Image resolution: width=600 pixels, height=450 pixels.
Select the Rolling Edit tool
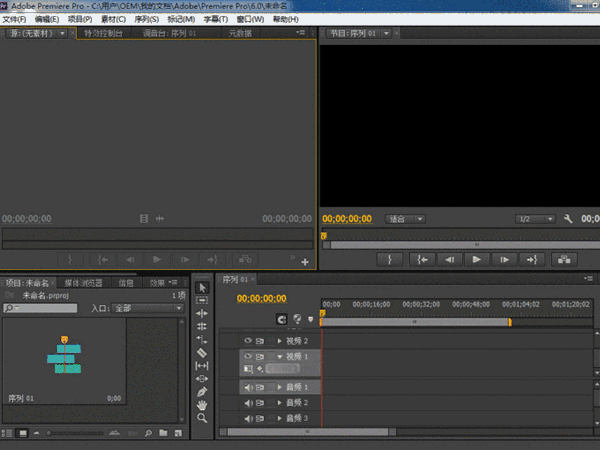(x=202, y=326)
